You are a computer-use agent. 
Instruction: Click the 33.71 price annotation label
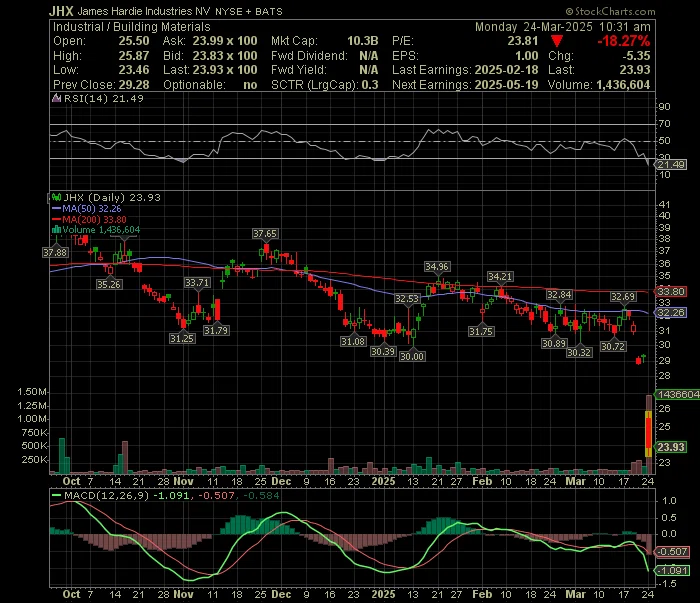197,283
